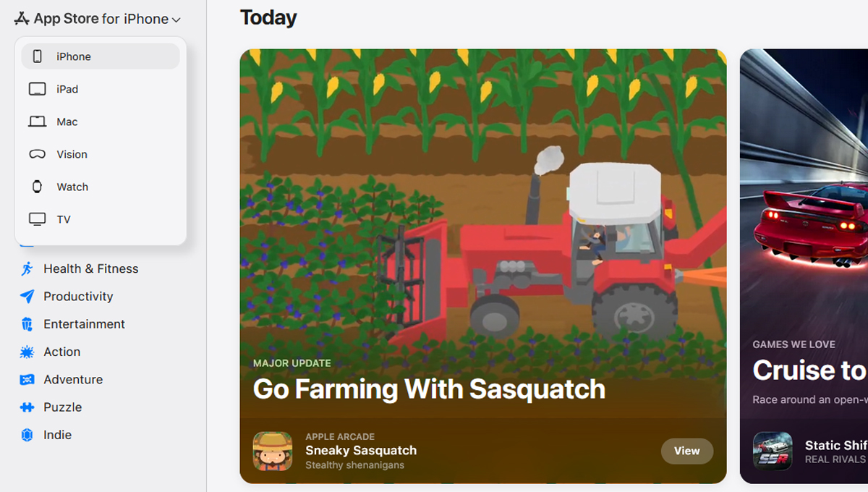Click the Puzzle piece icon
This screenshot has width=868, height=492.
point(27,407)
